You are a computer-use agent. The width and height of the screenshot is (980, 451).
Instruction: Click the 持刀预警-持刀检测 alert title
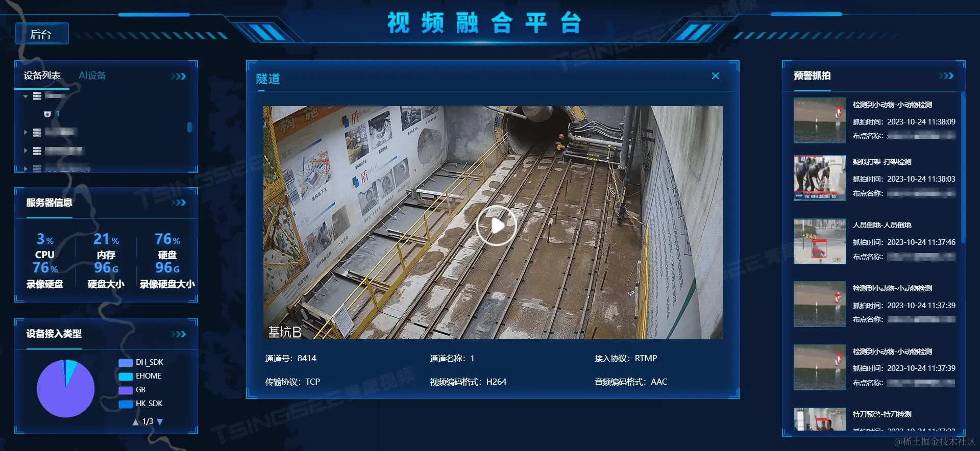point(882,414)
